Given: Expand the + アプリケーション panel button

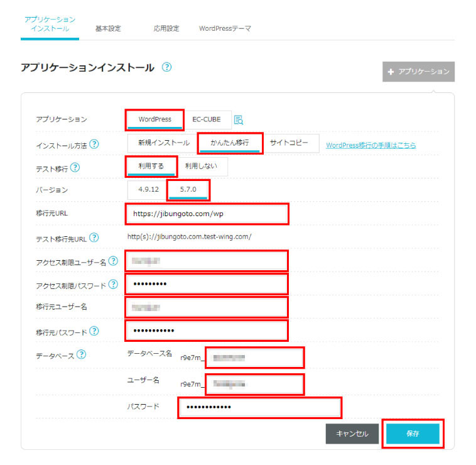Looking at the screenshot, I should click(x=418, y=72).
